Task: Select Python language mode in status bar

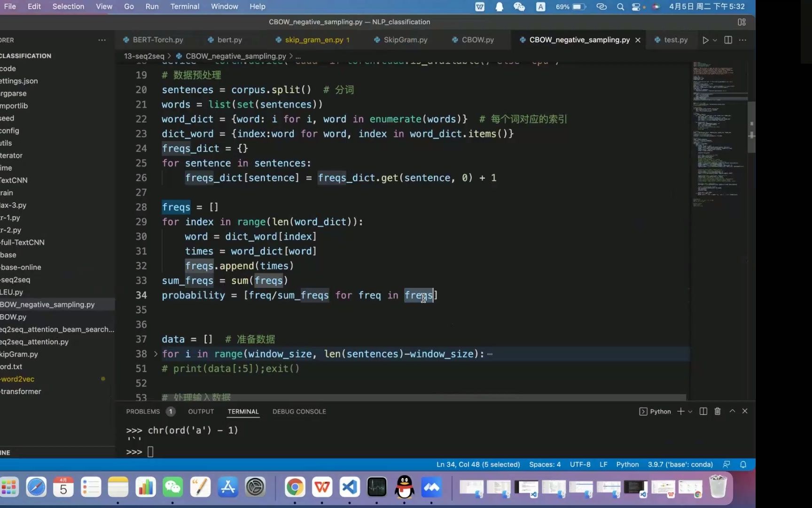Action: click(x=627, y=464)
